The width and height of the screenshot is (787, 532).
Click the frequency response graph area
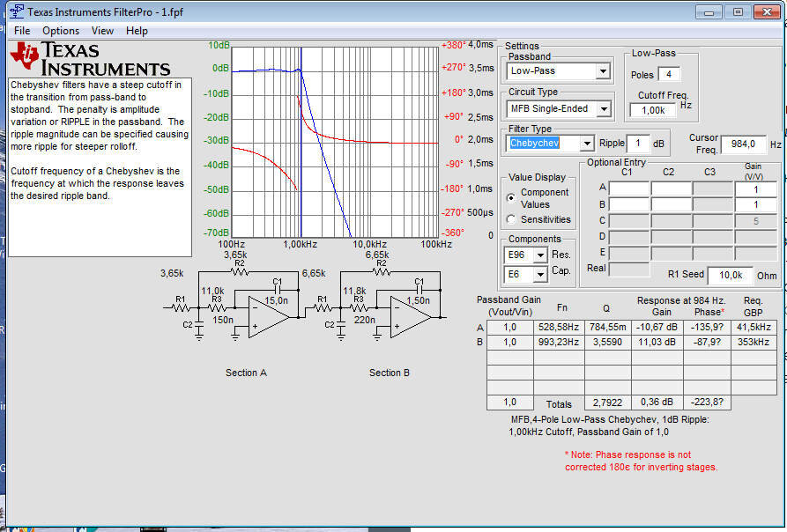click(x=335, y=143)
